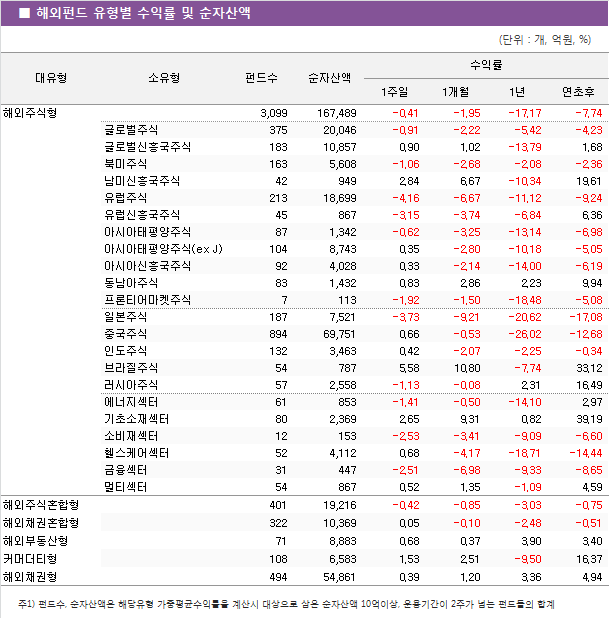Viewport: 609px width, 618px height.
Task: Click the -26.02 one-year return of 중국주식
Action: [525, 334]
